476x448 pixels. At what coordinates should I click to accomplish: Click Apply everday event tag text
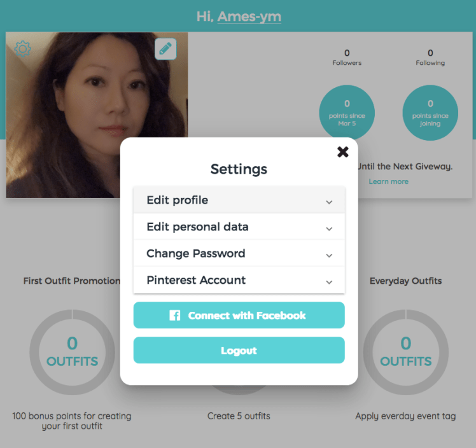click(405, 416)
